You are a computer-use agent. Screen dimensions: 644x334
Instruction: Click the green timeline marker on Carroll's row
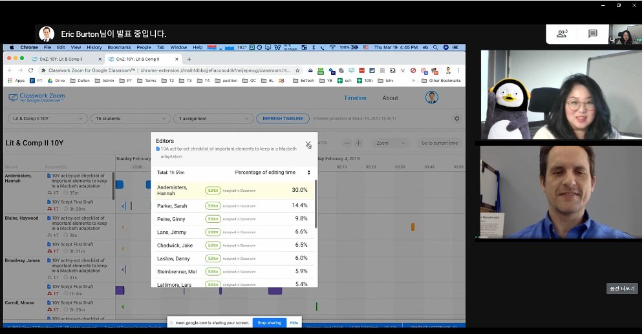(x=316, y=306)
